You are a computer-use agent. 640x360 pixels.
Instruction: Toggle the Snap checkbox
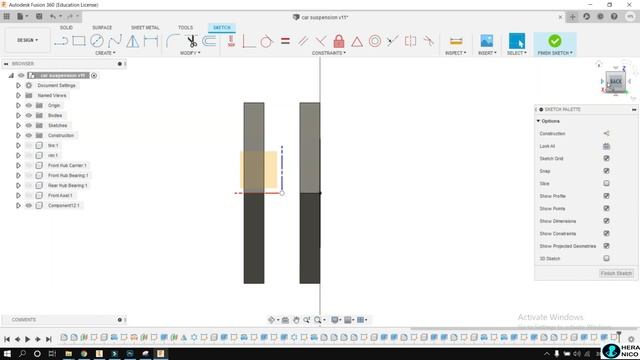click(x=607, y=171)
